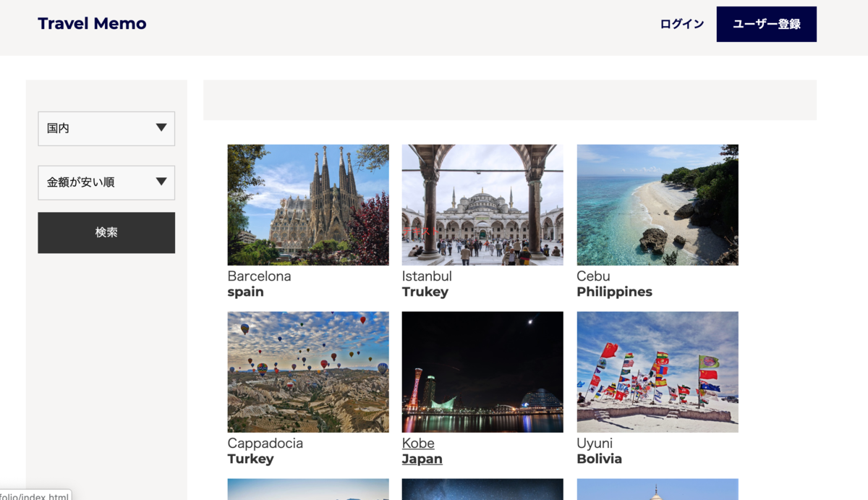The image size is (868, 500).
Task: Click the Barcelona city name
Action: tap(259, 276)
